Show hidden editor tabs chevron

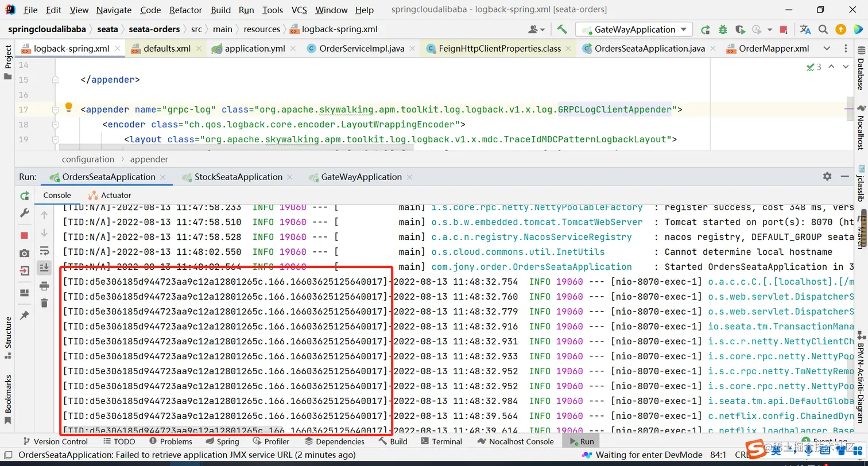(x=827, y=48)
